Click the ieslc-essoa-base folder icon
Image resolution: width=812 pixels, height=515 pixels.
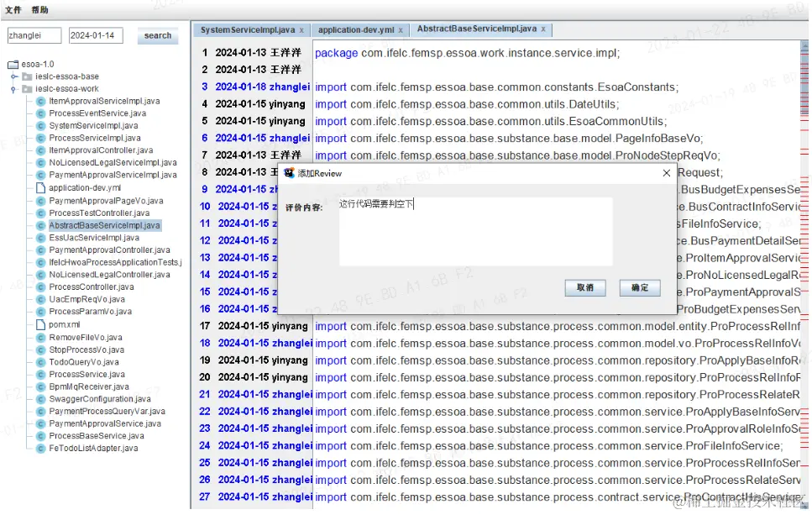pos(27,76)
